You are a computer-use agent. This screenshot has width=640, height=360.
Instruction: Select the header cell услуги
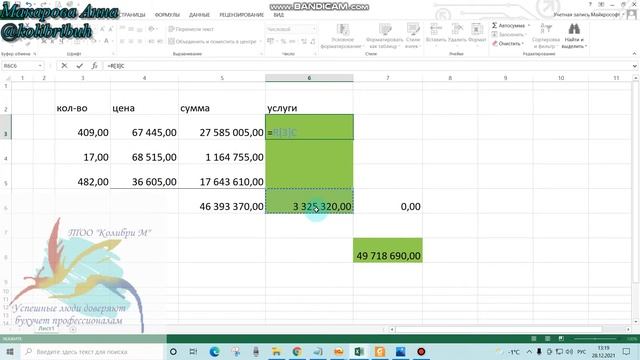click(309, 102)
